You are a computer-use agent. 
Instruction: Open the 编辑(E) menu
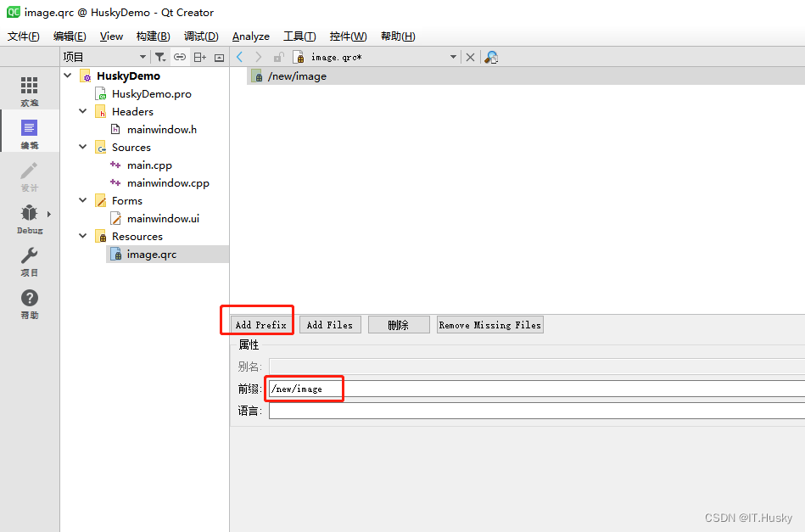coord(70,36)
